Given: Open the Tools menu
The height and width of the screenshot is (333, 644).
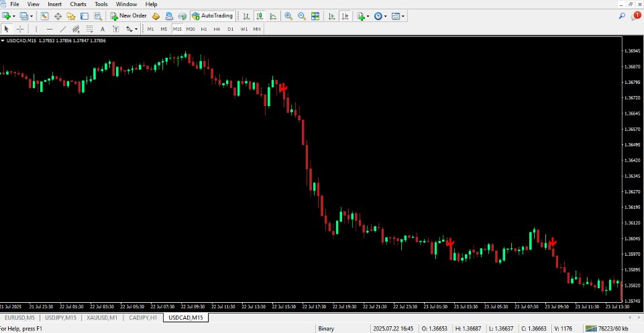Looking at the screenshot, I should tap(101, 4).
